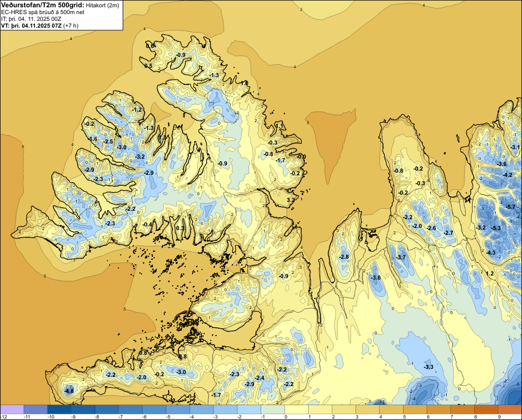The image size is (522, 420).
Task: Click the -2.4 temperature value
Action: 259,378
